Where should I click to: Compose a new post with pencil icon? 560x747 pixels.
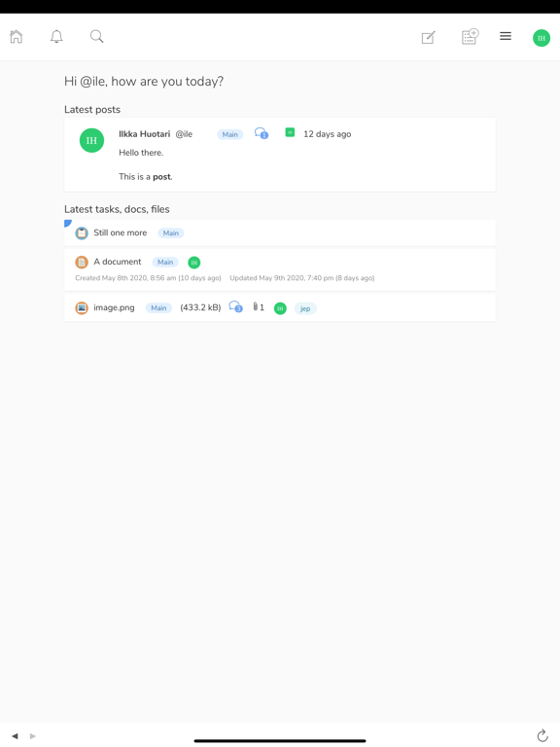tap(428, 37)
